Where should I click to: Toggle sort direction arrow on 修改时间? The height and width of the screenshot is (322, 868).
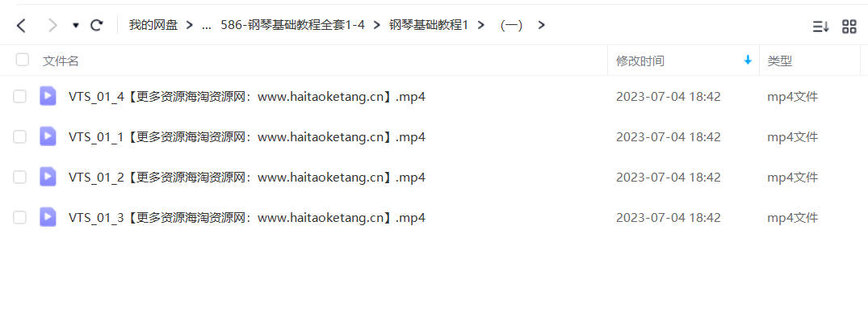point(748,61)
